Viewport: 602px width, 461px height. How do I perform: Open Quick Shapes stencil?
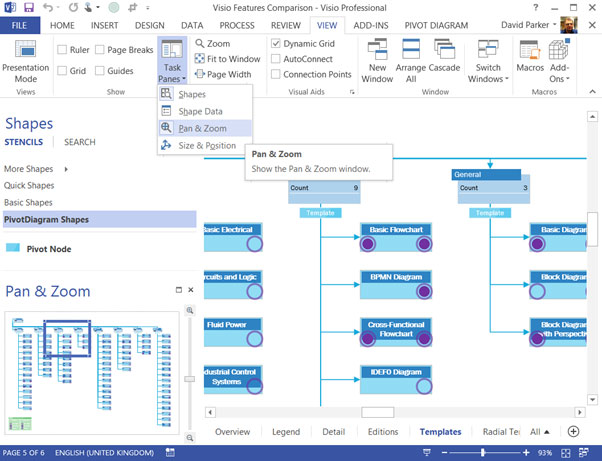click(x=29, y=185)
